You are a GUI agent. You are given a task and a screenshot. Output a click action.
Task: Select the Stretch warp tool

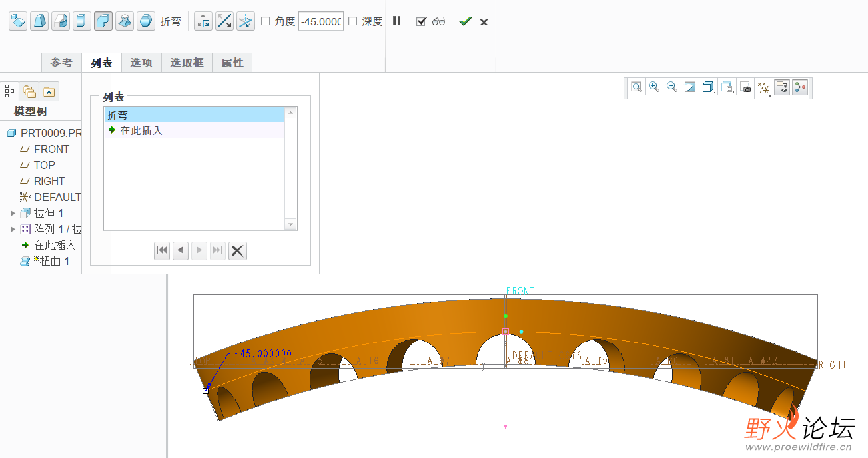click(x=82, y=21)
